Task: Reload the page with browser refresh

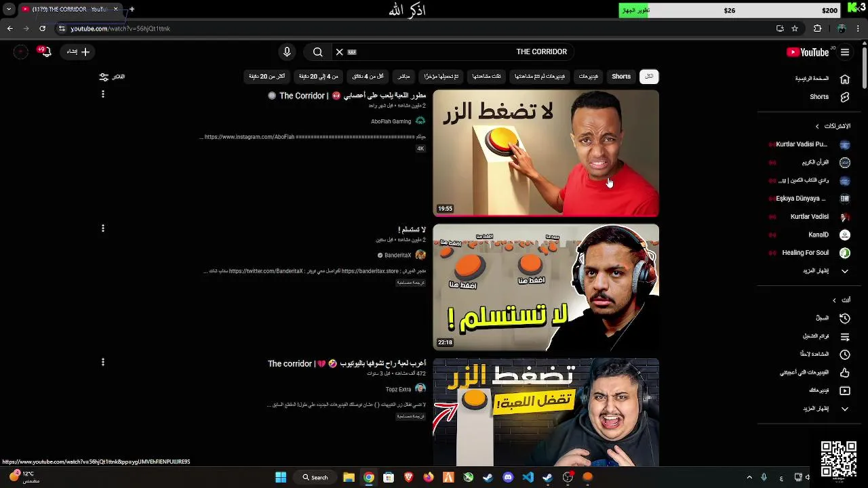Action: 42,28
